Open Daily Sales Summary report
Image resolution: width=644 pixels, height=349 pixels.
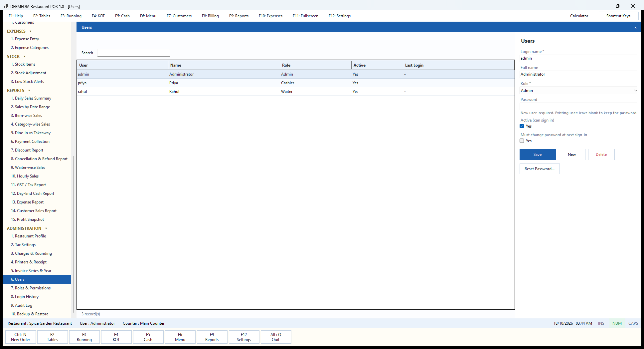(x=37, y=98)
